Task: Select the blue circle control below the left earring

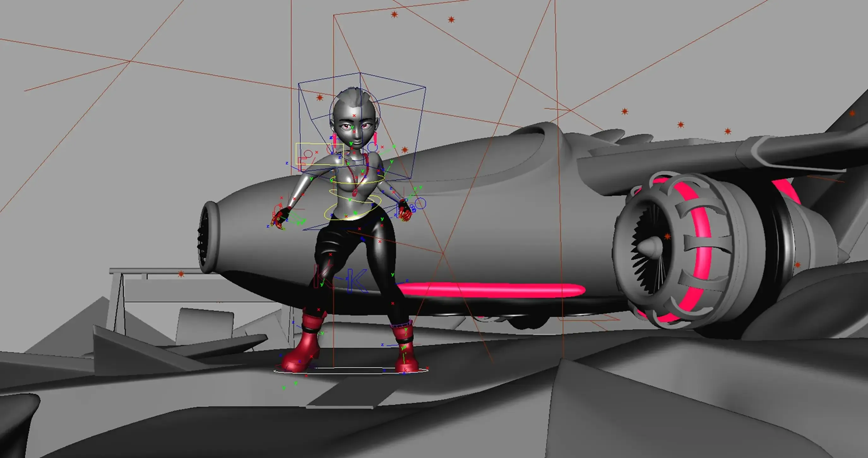Action: (x=372, y=148)
